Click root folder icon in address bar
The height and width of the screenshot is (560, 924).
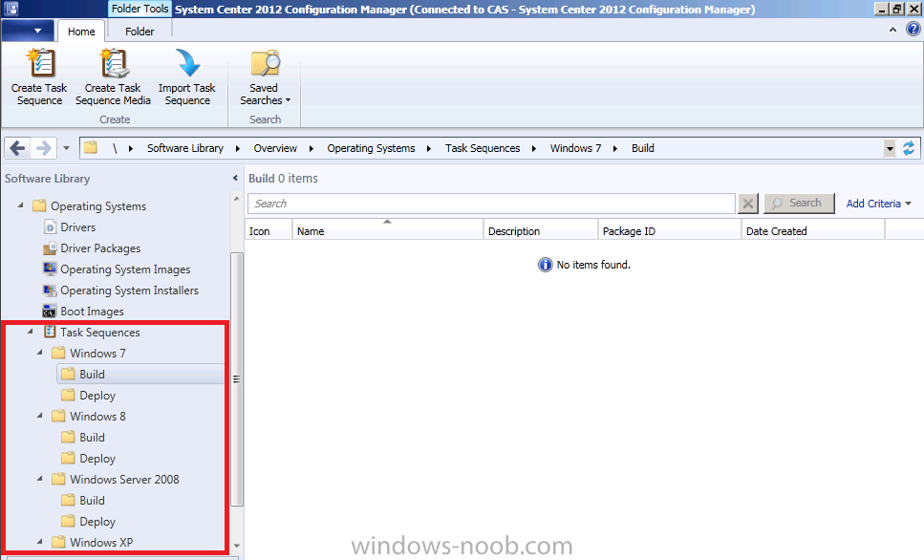(x=90, y=147)
